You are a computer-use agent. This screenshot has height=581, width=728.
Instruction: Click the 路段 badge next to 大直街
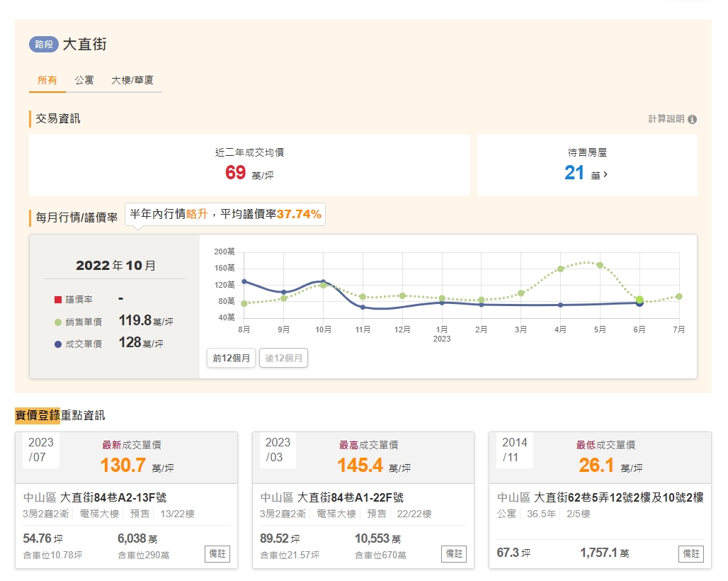(x=44, y=44)
